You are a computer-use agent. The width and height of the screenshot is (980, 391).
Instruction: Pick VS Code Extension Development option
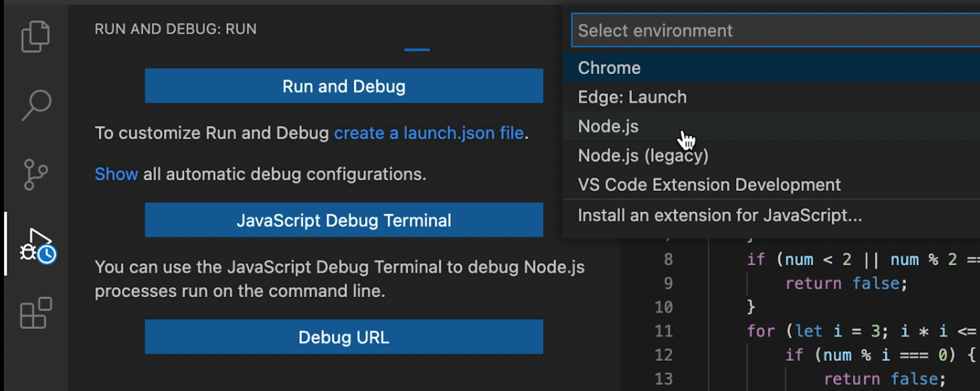[771, 185]
